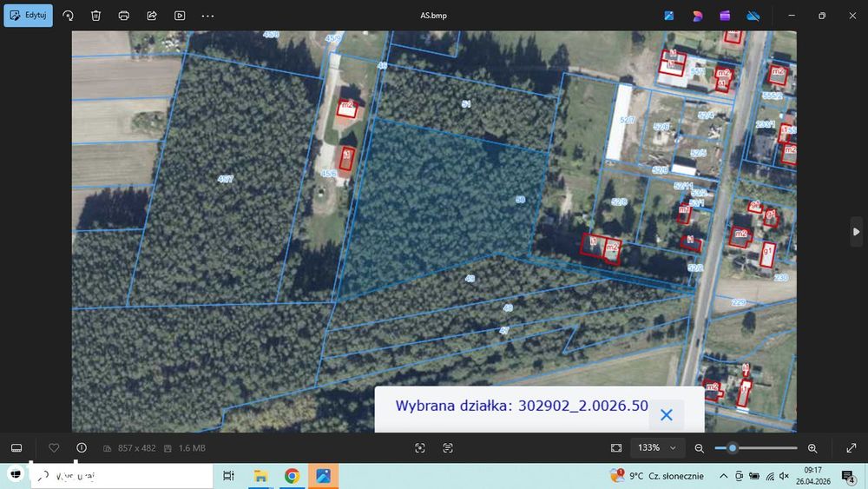Click the 857 x 482 dimensions text
The height and width of the screenshot is (489, 868).
[x=137, y=447]
